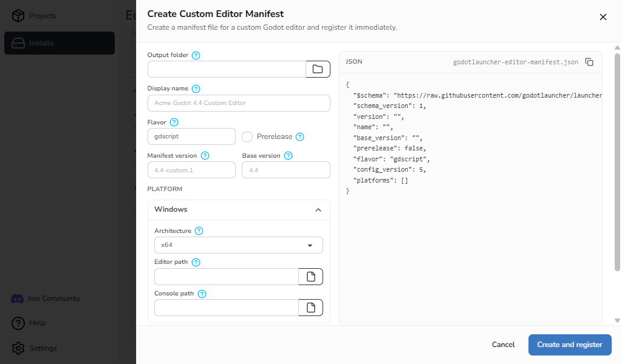
Task: Click the "prerelease": false JSON line
Action: coord(389,149)
